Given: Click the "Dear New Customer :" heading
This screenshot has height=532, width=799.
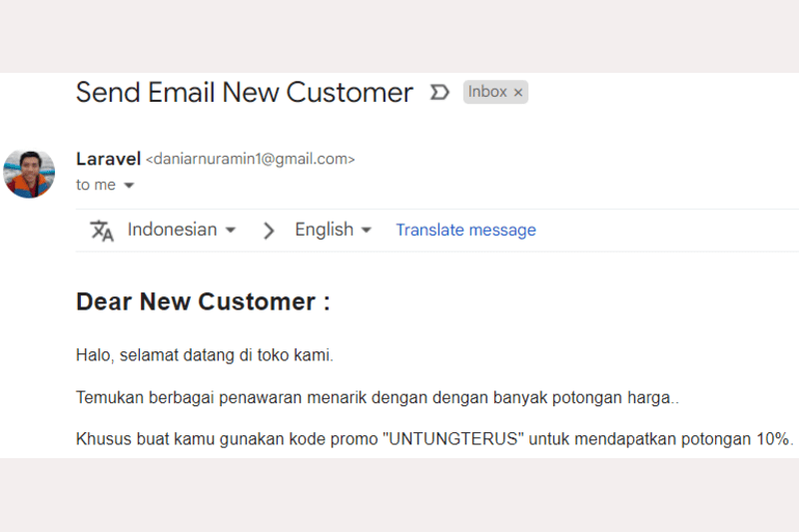Looking at the screenshot, I should (x=203, y=301).
